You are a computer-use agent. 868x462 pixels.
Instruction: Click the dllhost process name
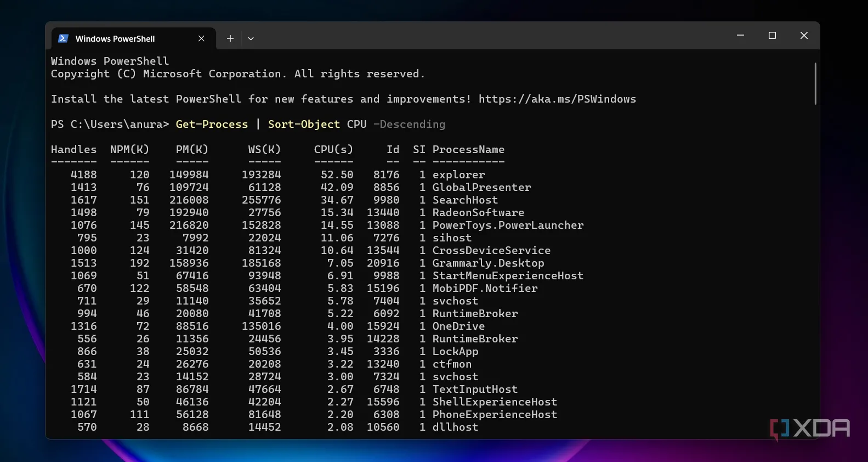pyautogui.click(x=455, y=427)
